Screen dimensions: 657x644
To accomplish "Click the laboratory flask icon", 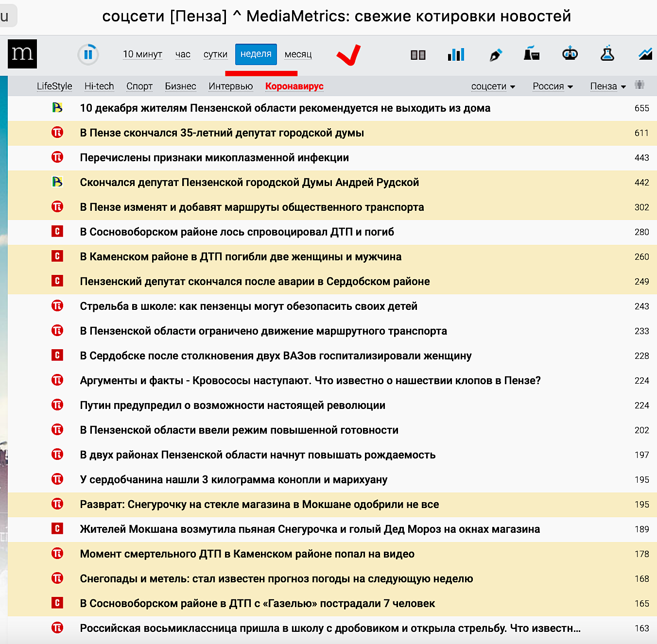I will (607, 53).
